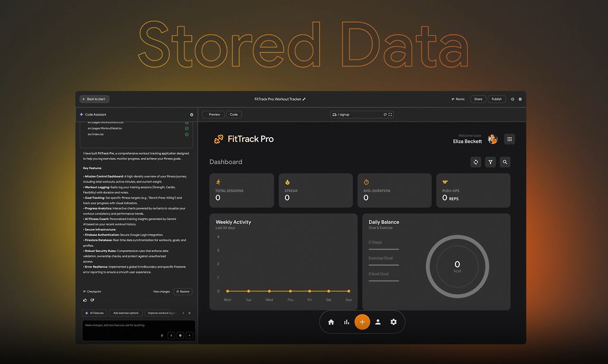Switch to the Code tab
The image size is (608, 364).
(234, 114)
